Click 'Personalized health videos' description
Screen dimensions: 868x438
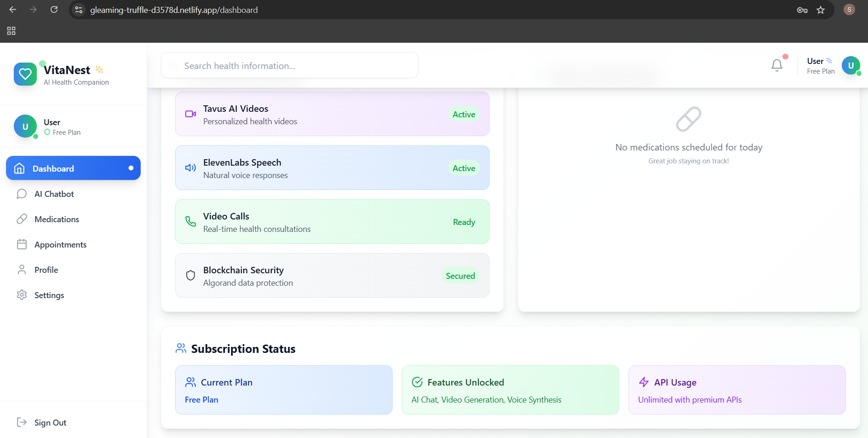tap(250, 121)
